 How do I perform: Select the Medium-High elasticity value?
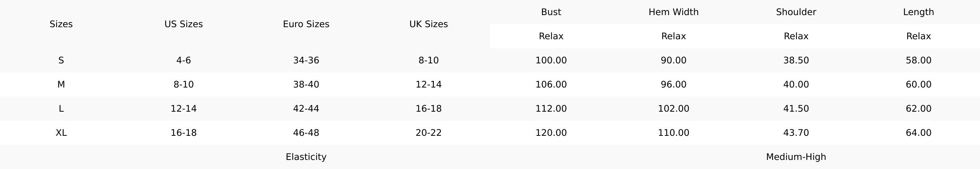(x=796, y=157)
